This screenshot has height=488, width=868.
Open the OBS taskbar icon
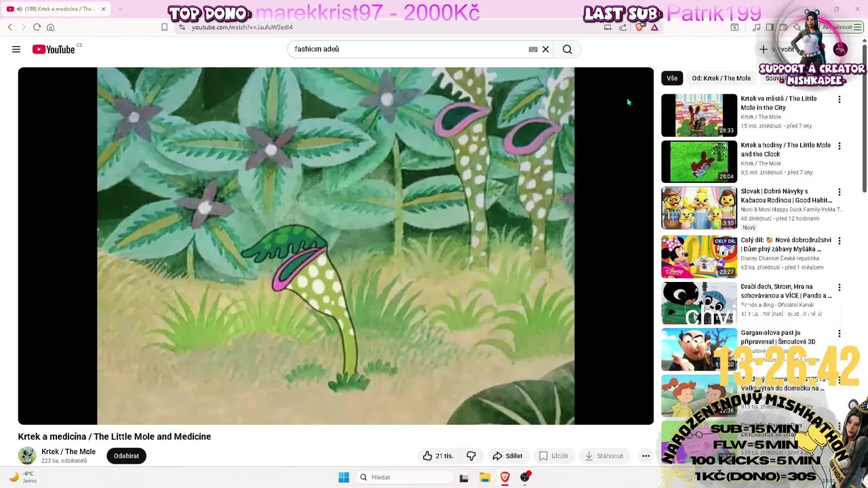tap(524, 477)
